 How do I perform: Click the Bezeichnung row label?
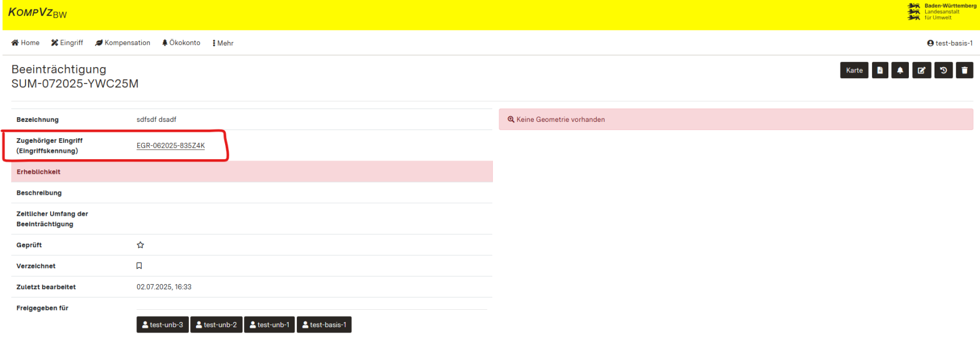(37, 120)
